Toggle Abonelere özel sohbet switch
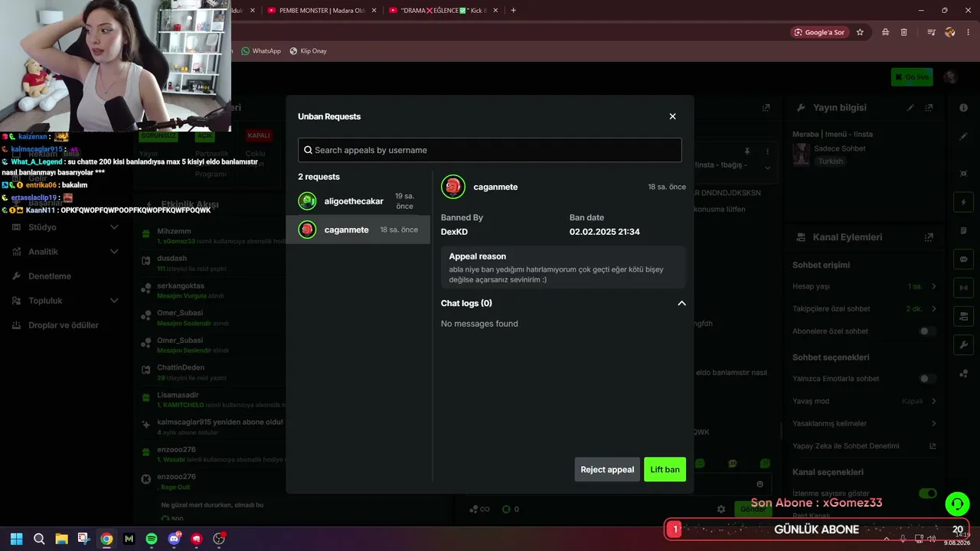The height and width of the screenshot is (551, 980). pyautogui.click(x=927, y=331)
